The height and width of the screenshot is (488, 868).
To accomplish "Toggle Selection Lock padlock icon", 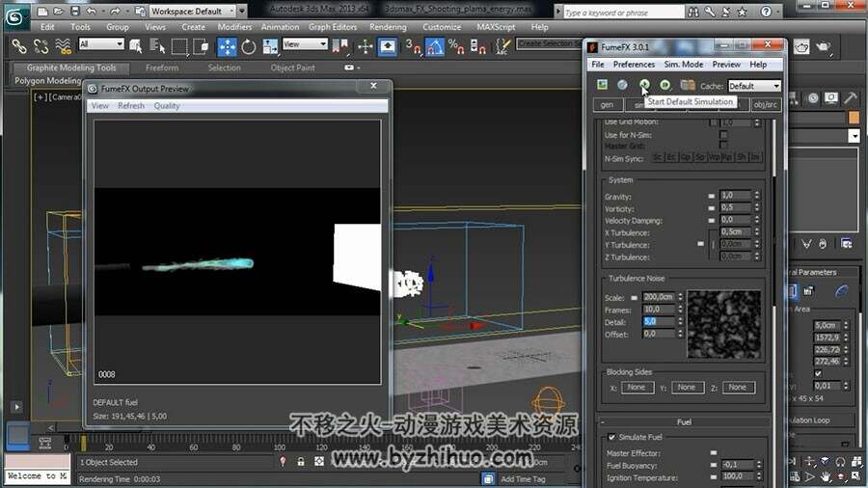I will click(301, 461).
